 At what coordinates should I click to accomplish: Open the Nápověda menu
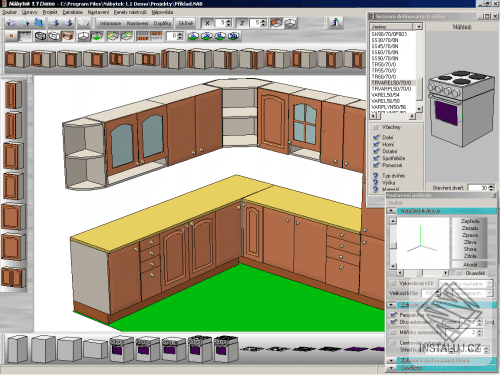click(x=162, y=12)
